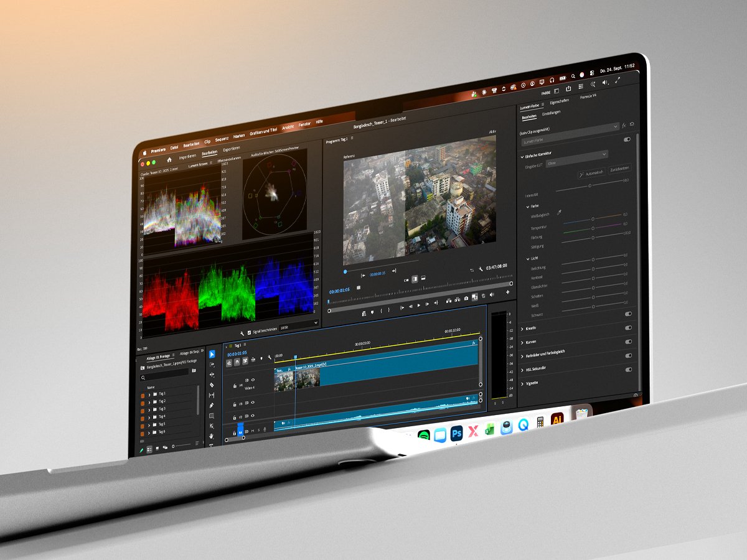Switch to the Exportieren workspace tab

point(232,149)
